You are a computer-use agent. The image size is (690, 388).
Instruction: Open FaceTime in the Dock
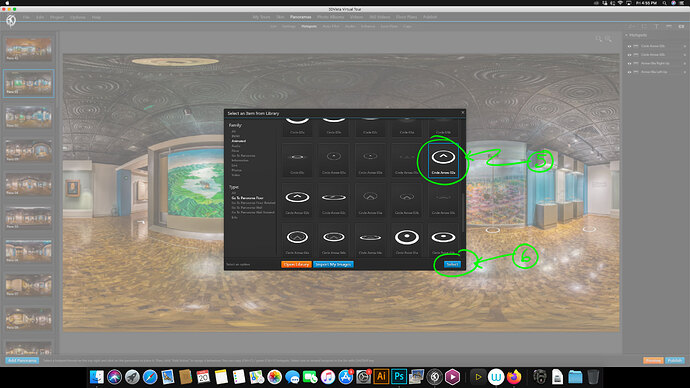(x=310, y=377)
